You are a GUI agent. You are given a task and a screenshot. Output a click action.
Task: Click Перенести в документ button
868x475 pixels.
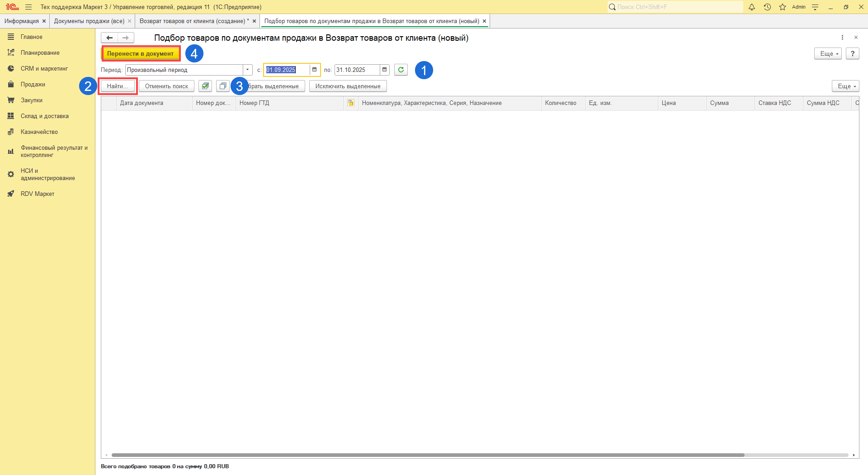pyautogui.click(x=141, y=53)
